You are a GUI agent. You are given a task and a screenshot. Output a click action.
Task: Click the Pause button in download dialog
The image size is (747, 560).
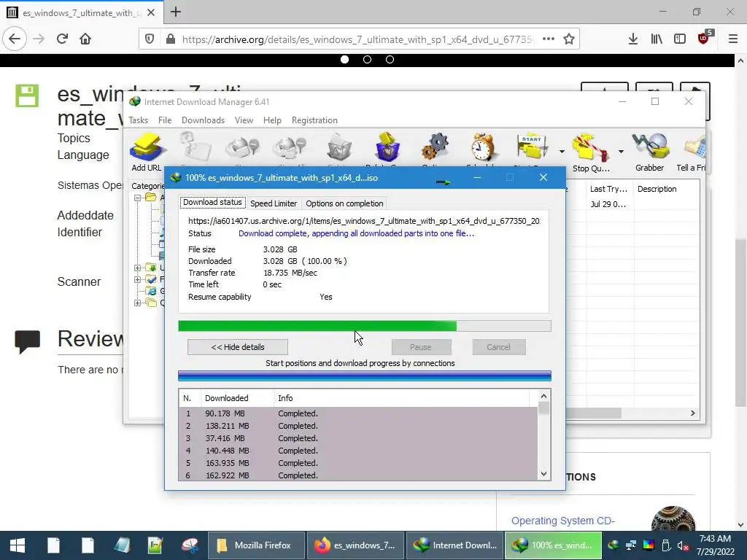coord(421,347)
